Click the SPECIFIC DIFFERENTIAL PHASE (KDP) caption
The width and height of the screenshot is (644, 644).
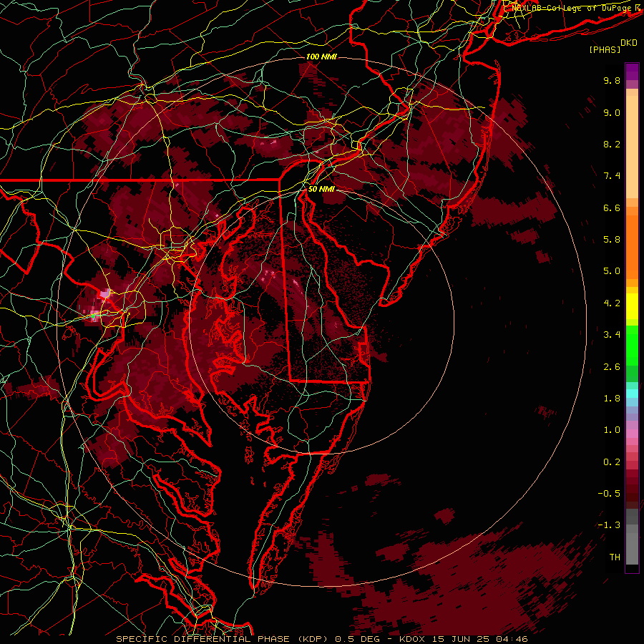point(223,639)
